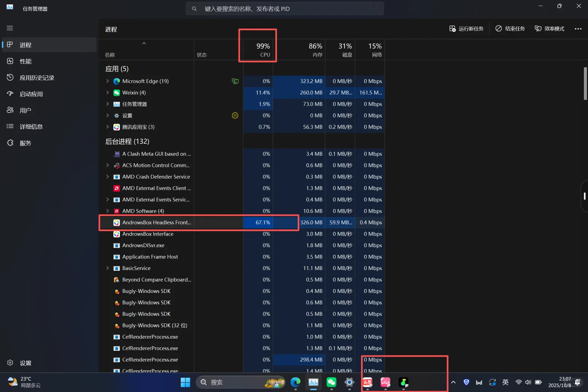
Task: Click inside the process search field
Action: (285, 8)
